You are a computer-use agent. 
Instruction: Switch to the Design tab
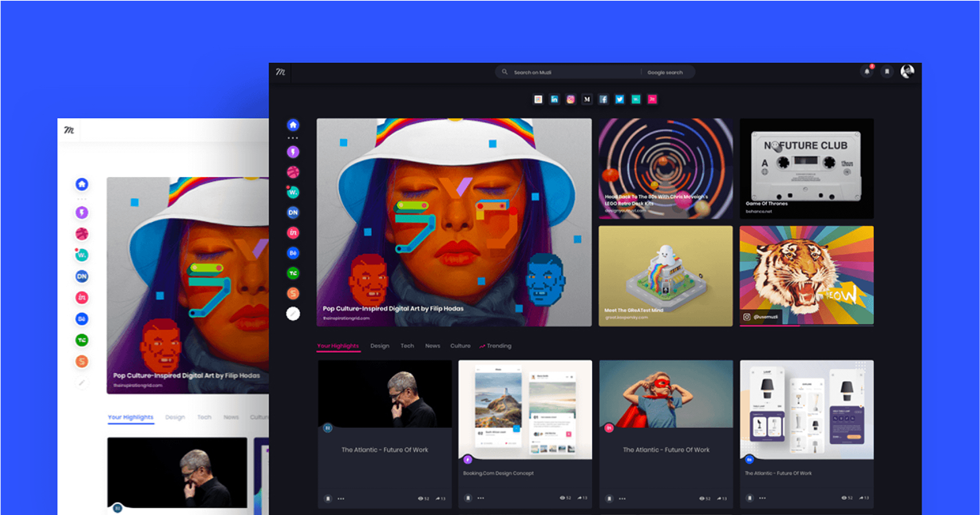pyautogui.click(x=380, y=346)
